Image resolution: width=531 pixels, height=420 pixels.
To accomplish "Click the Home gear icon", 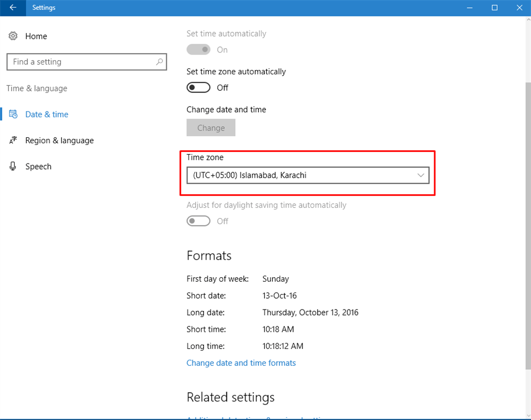I will click(13, 36).
